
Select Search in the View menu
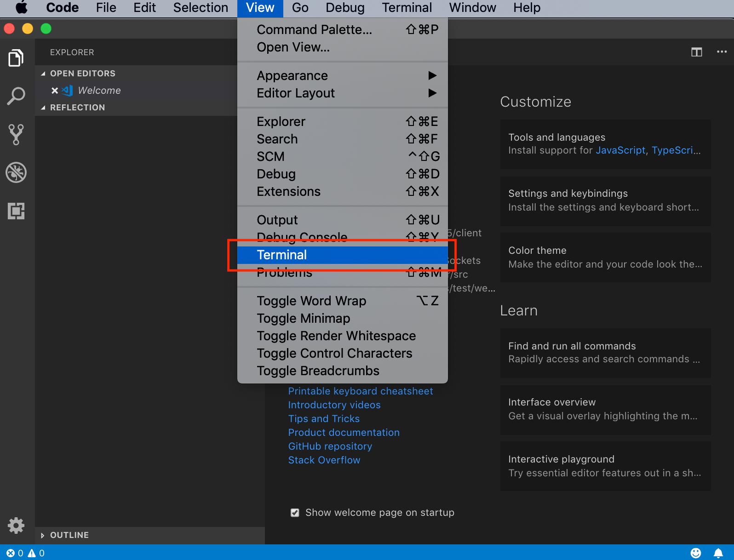[343, 139]
